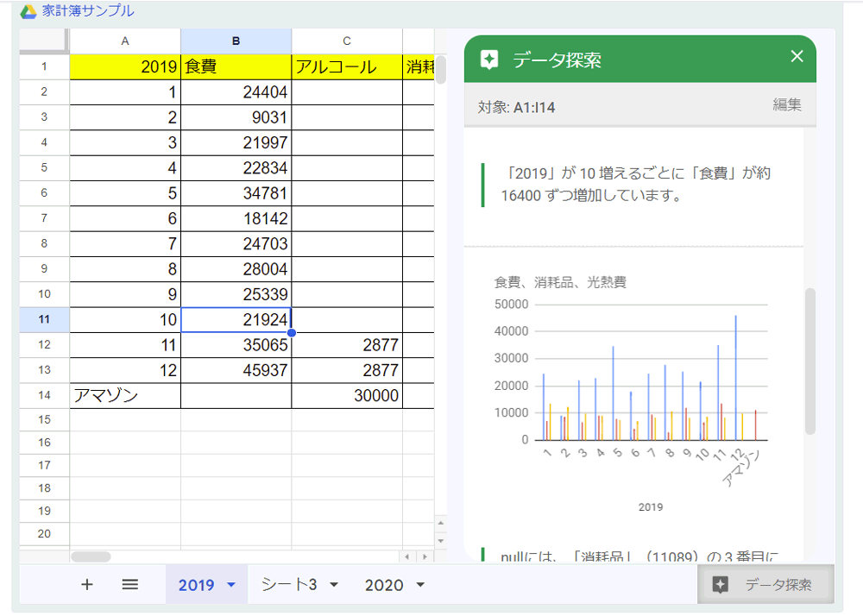Click cell containing 28004

click(x=236, y=269)
